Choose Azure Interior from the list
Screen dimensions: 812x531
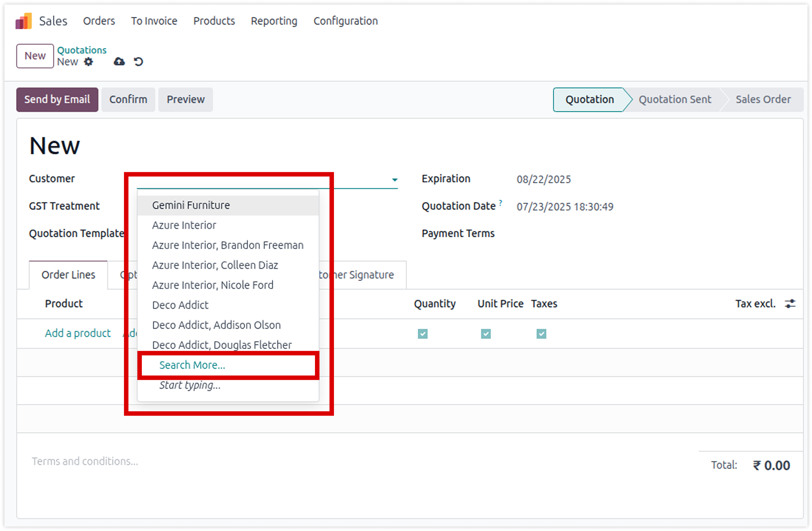point(228,225)
